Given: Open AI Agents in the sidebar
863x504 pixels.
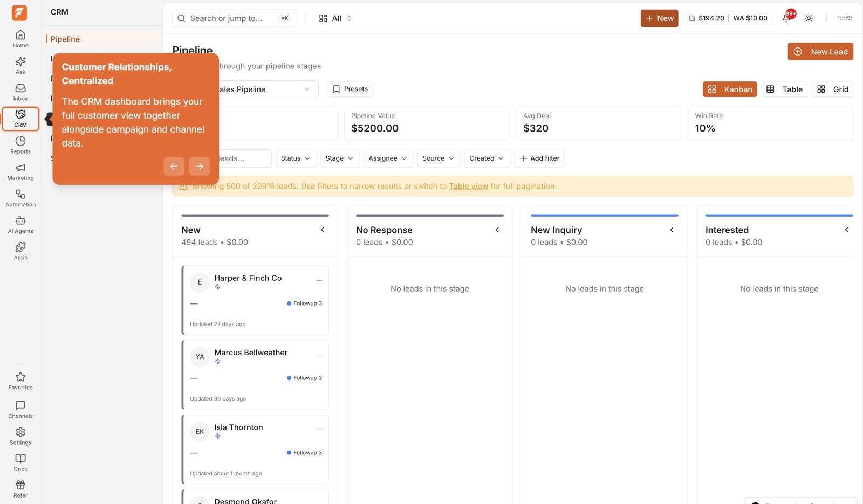Looking at the screenshot, I should click(20, 224).
